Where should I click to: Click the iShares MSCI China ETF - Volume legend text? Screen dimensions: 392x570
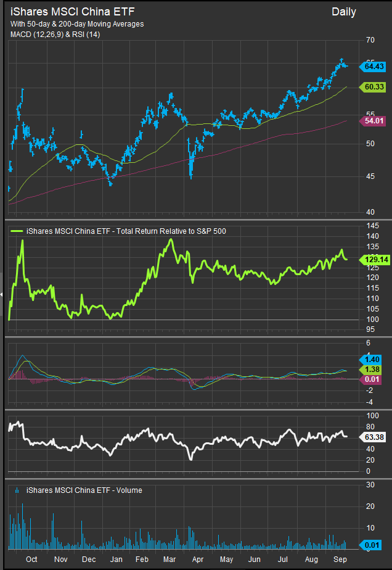click(x=84, y=490)
